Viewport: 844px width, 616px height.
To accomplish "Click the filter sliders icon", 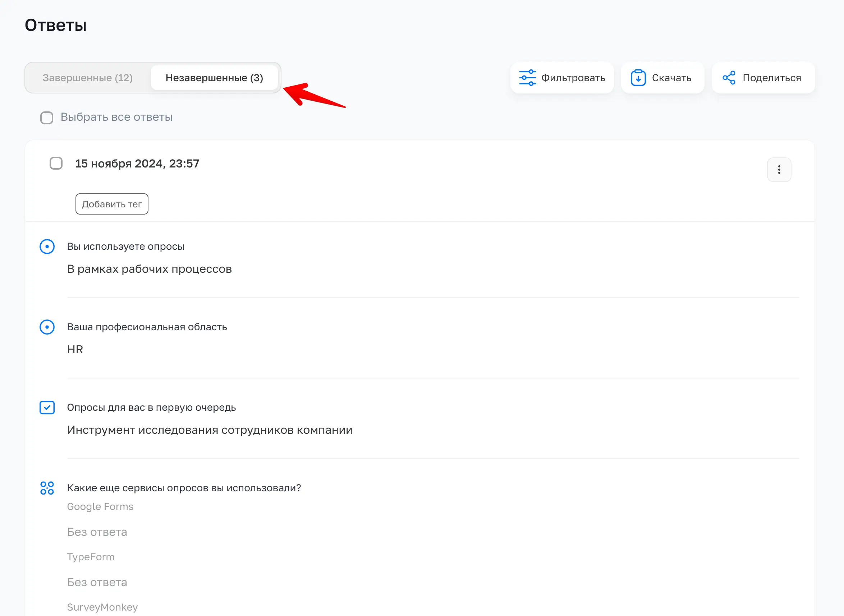I will coord(527,78).
